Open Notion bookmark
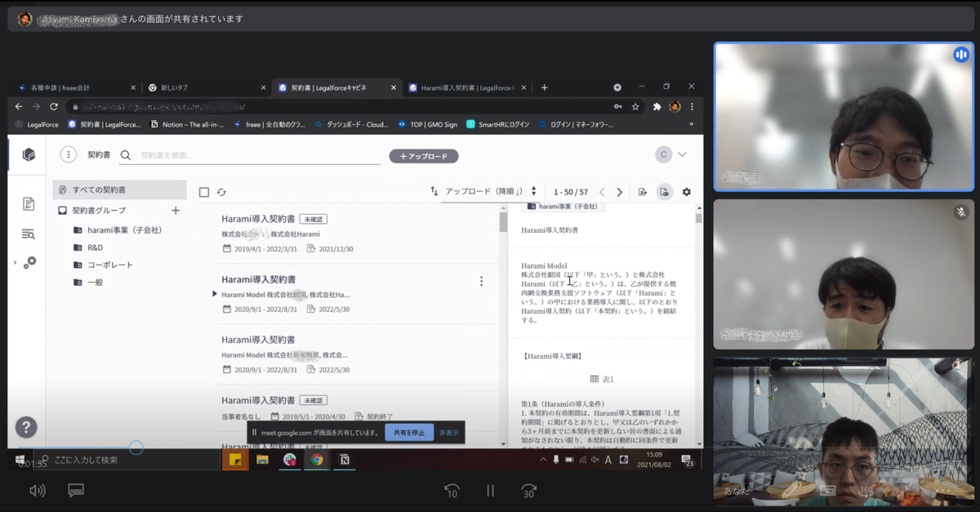Screen dimensions: 980x512 click(187, 124)
